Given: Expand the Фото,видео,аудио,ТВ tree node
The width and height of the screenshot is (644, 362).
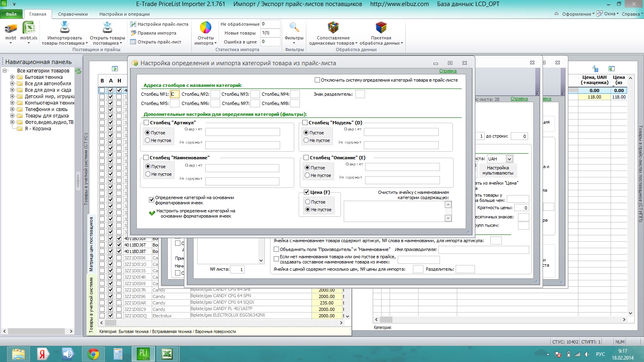Looking at the screenshot, I should click(12, 122).
